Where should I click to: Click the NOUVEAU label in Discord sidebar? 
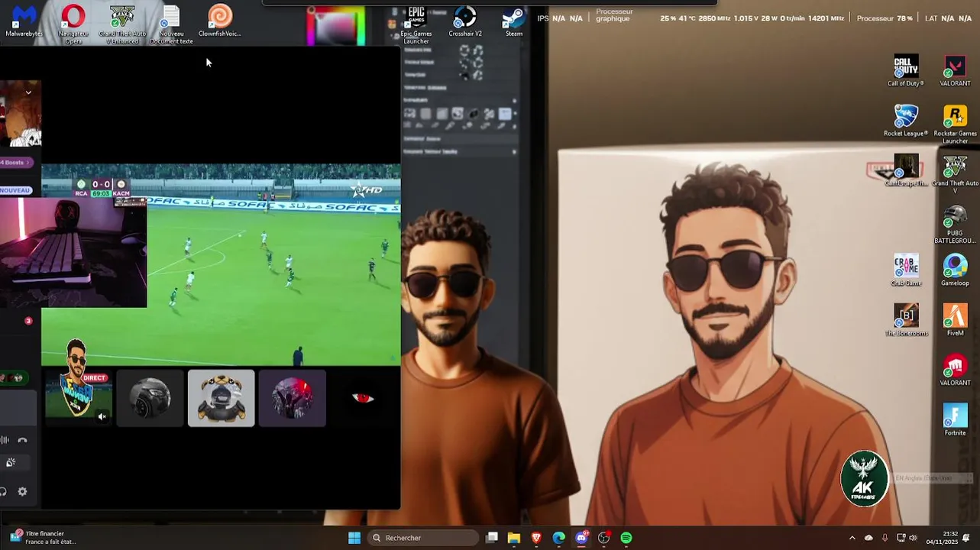pyautogui.click(x=15, y=190)
